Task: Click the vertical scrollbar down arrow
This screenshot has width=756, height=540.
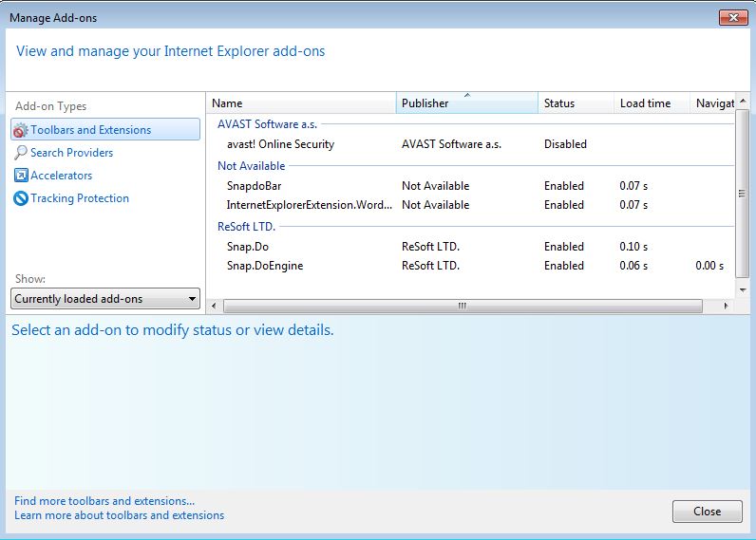Action: pos(743,289)
